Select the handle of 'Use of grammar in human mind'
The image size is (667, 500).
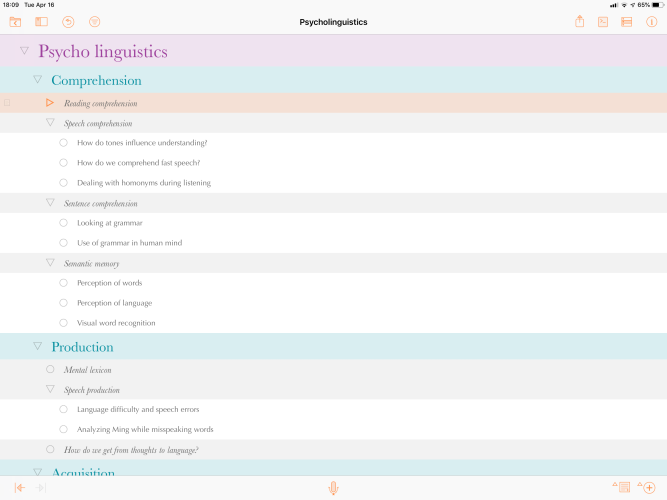tap(63, 243)
